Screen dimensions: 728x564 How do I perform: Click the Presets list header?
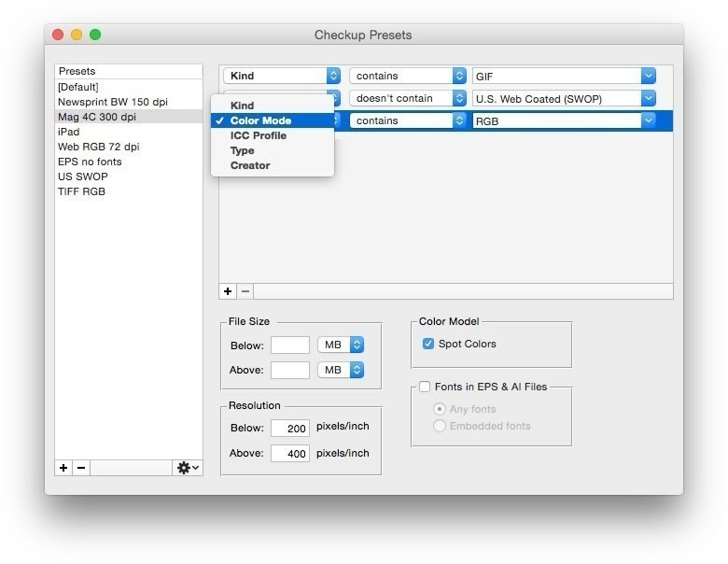point(129,71)
